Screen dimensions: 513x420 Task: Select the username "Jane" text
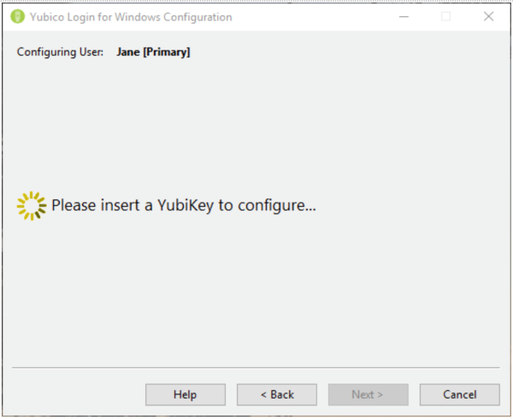coord(128,52)
